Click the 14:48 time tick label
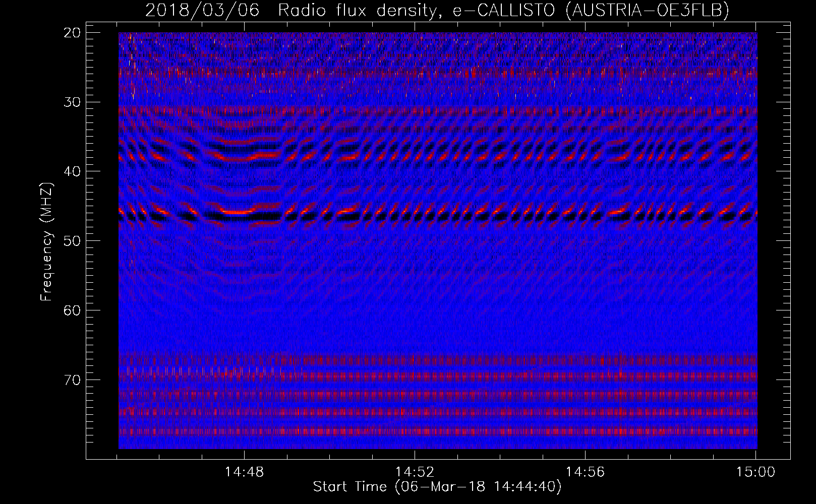This screenshot has height=504, width=816. pos(244,472)
